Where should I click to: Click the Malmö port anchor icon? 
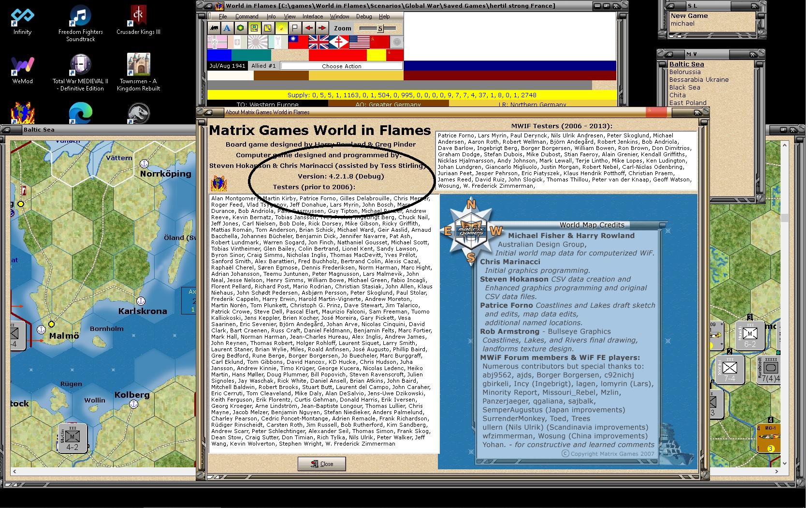41,330
